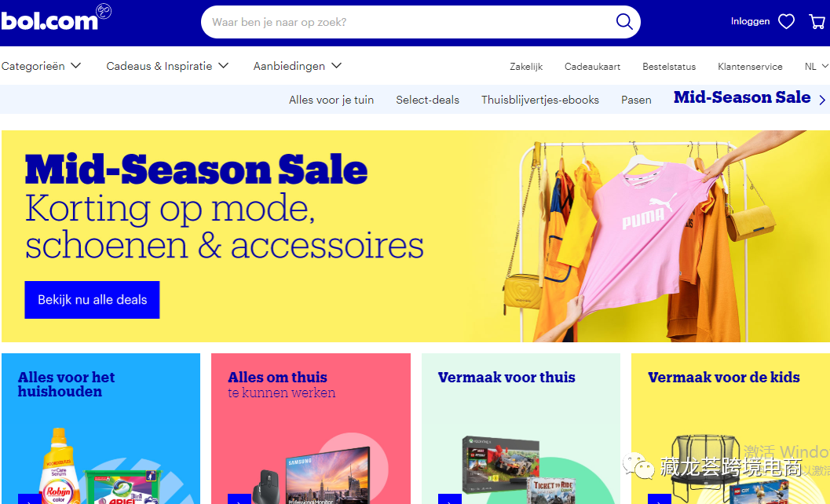
Task: Click arrow button on Vermaak voor de kids card
Action: point(659,499)
